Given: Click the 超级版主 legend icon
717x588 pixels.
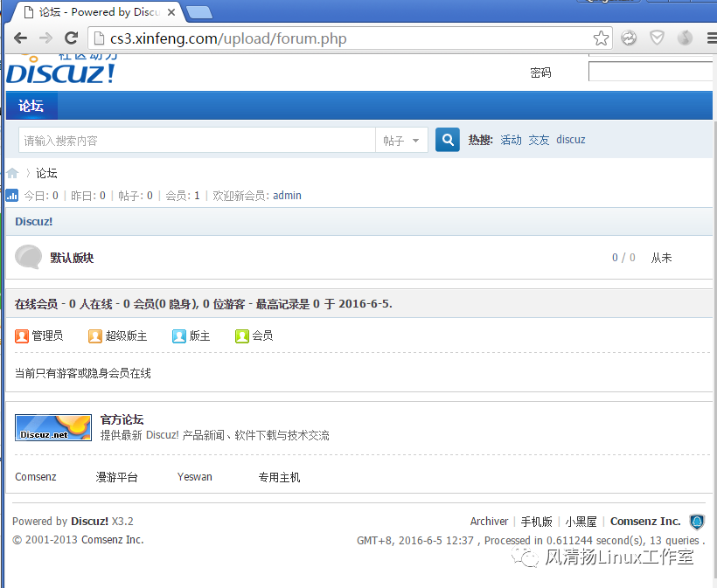Looking at the screenshot, I should click(x=95, y=336).
